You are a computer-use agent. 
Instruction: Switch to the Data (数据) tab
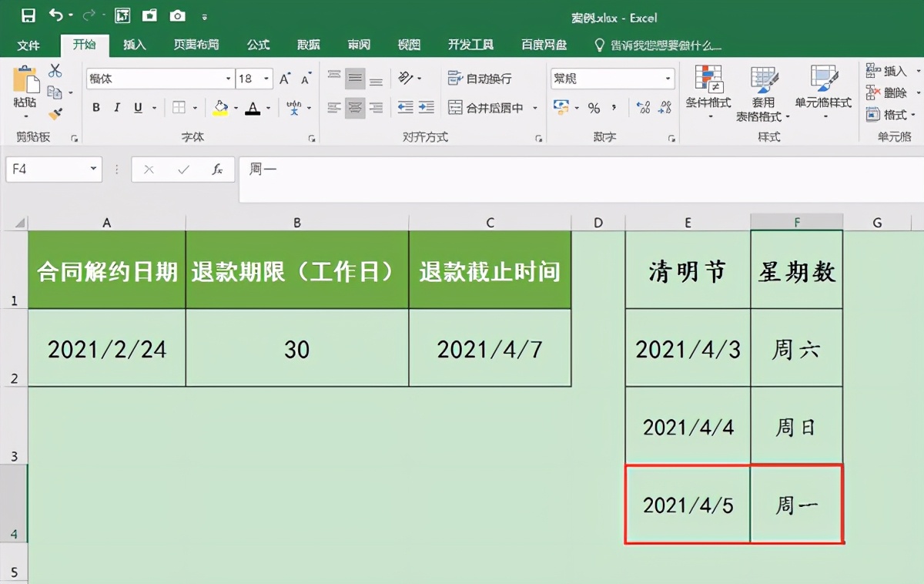(x=309, y=45)
